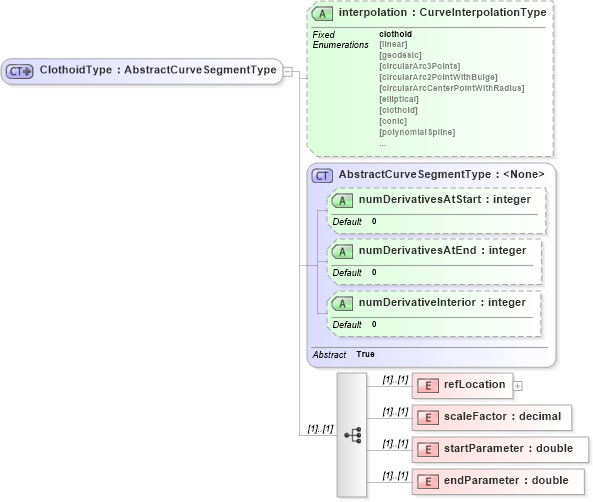Click the CT icon of AbstractCurveSegmentType
Viewport: 593px width, 502px height.
[322, 176]
